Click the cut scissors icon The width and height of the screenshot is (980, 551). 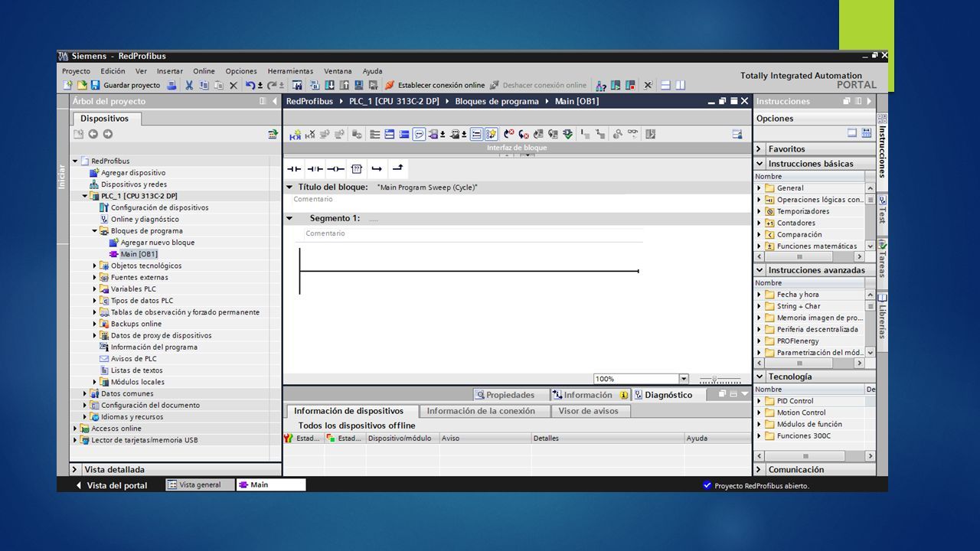coord(189,85)
